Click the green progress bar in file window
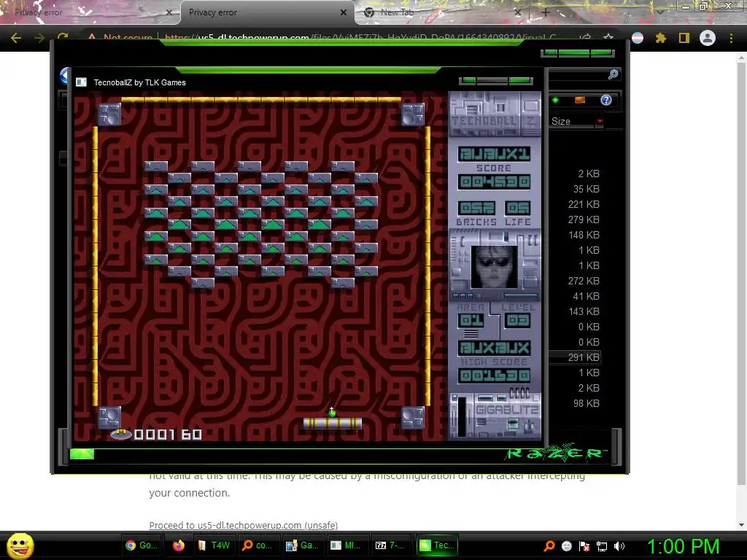 tap(82, 454)
